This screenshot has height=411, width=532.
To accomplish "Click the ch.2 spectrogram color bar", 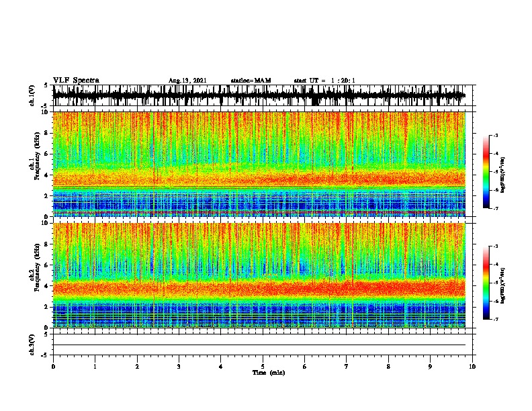I will coord(486,283).
